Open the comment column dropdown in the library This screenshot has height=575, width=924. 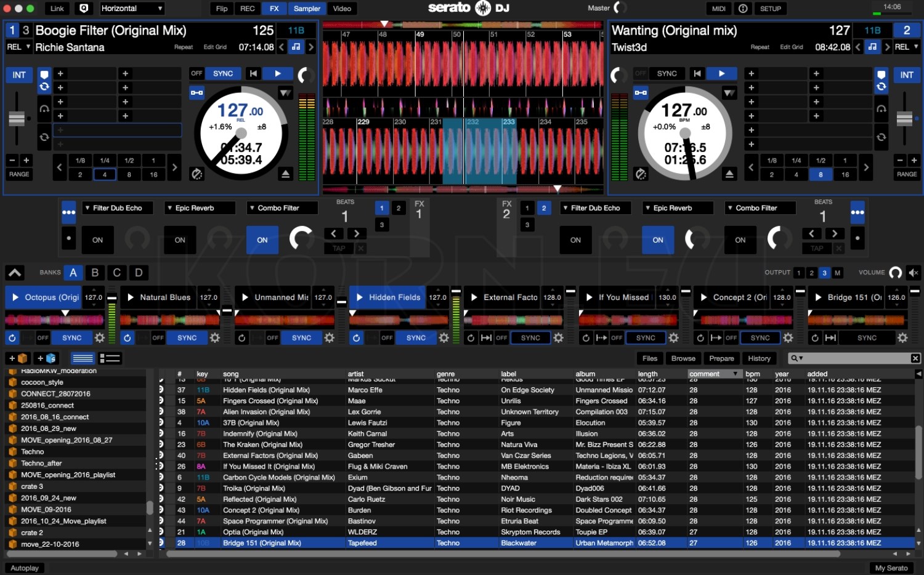tap(736, 374)
